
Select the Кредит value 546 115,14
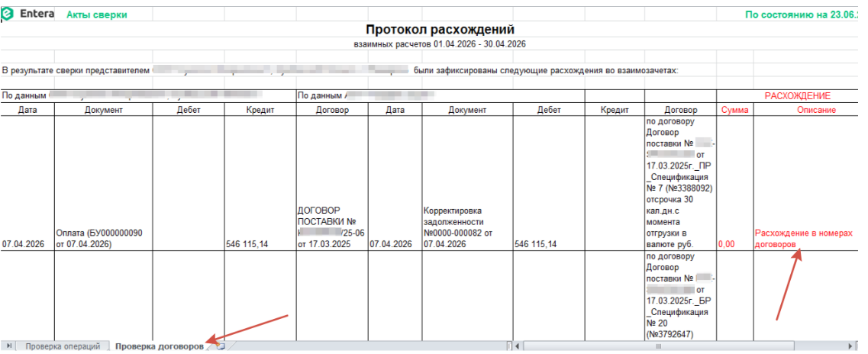[x=261, y=182]
